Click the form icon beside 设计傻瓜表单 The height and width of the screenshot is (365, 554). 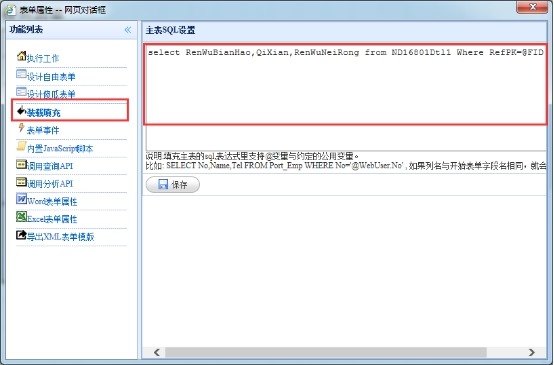point(21,92)
